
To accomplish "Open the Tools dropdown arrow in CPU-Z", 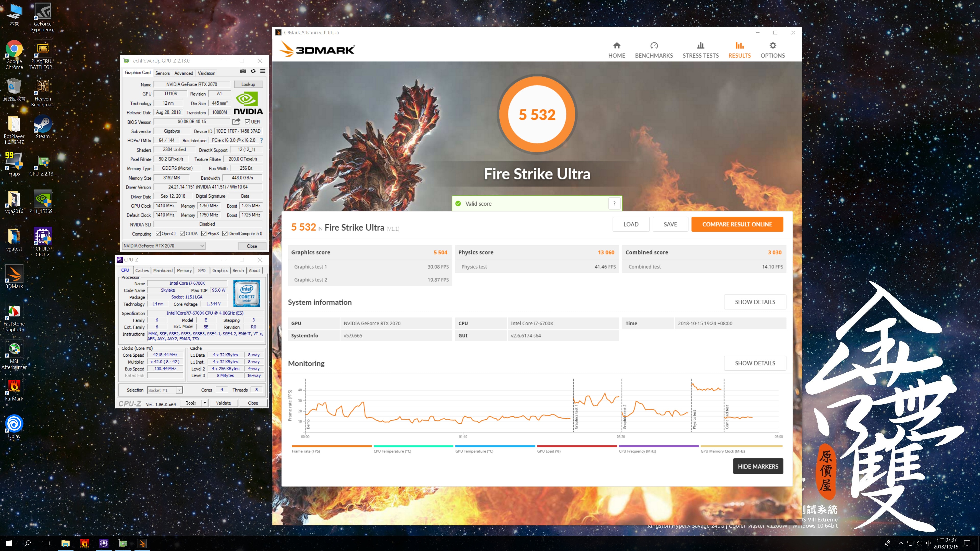I will 205,403.
